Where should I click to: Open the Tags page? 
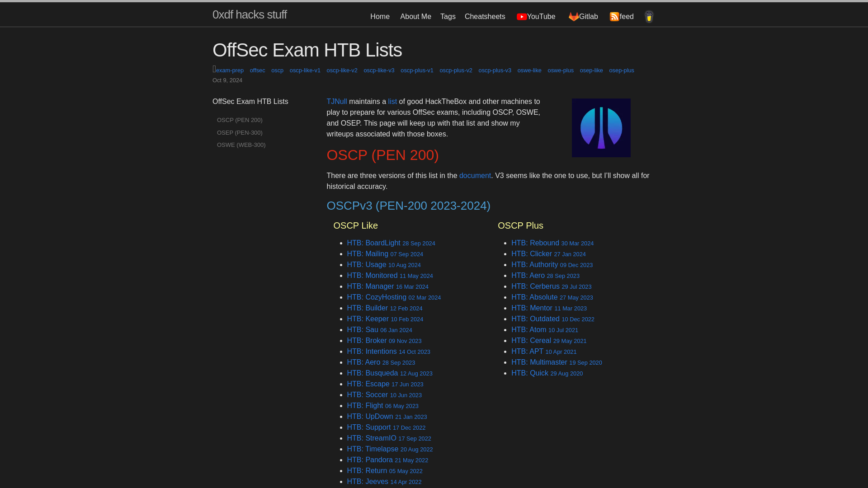click(448, 17)
